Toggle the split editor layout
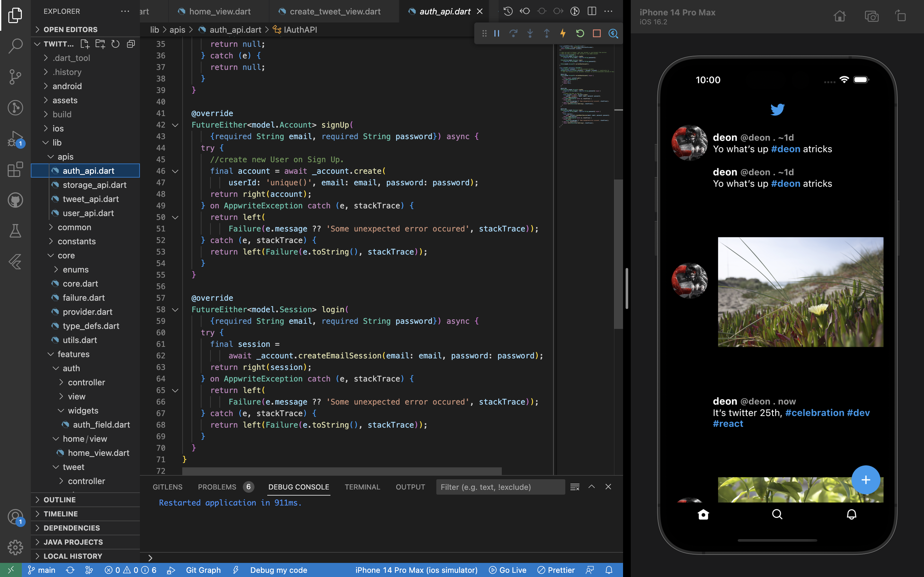The height and width of the screenshot is (577, 924). point(591,11)
